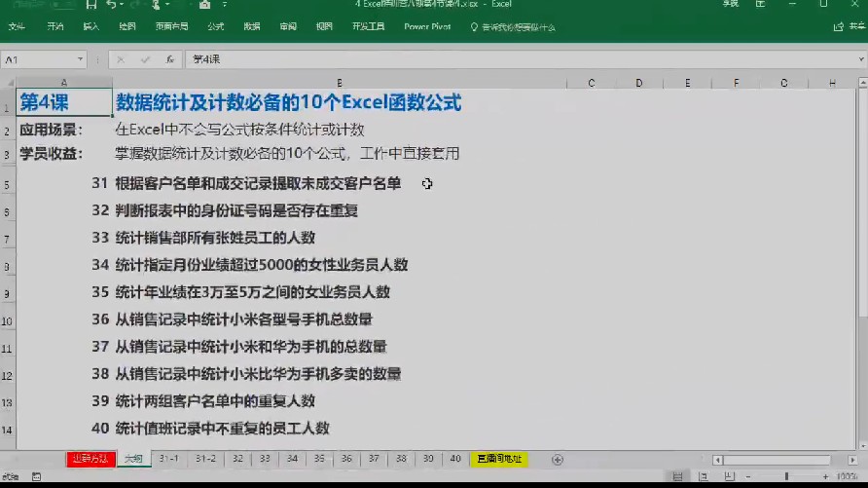Open the 公式 Formulas ribbon tab
The height and width of the screenshot is (488, 868).
tap(216, 26)
